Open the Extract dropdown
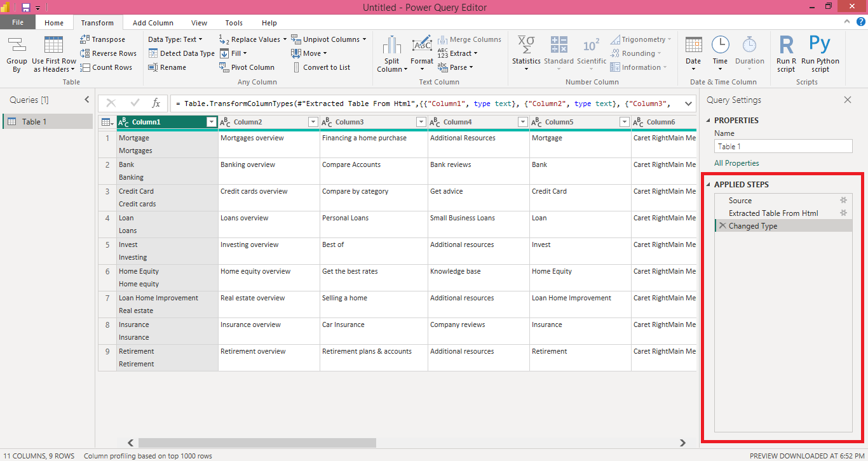Viewport: 868px width, 461px height. click(x=458, y=53)
